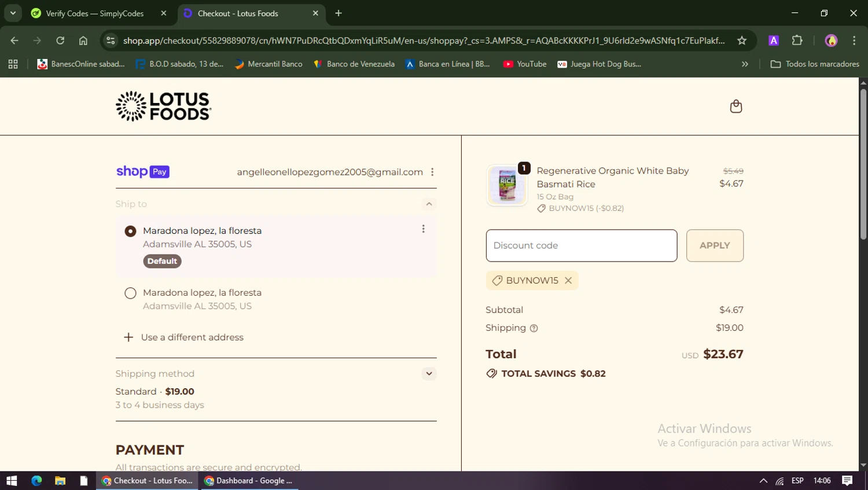Click the 14:06 taskbar clock
The image size is (868, 490).
tap(822, 481)
